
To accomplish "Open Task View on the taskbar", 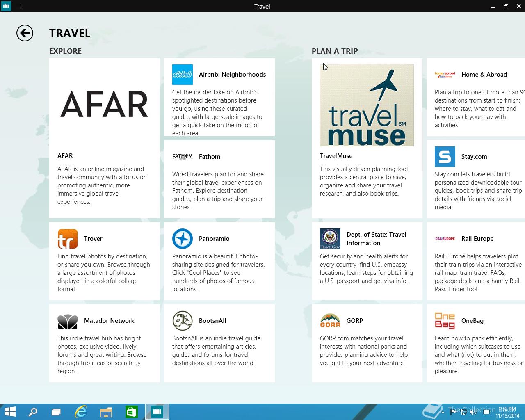I will pyautogui.click(x=56, y=412).
